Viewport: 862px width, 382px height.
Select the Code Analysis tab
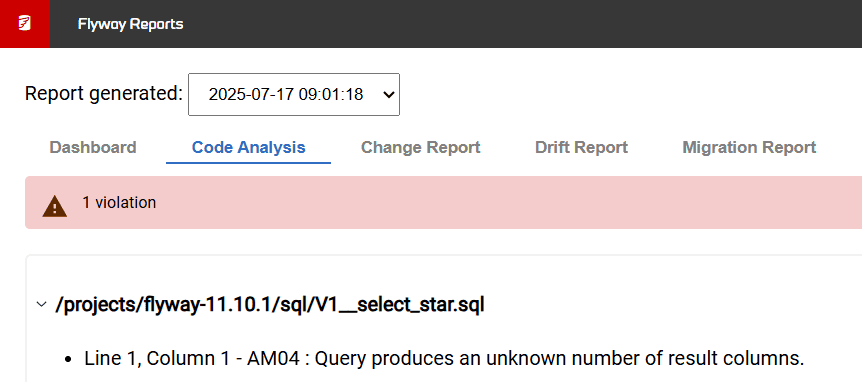point(248,147)
